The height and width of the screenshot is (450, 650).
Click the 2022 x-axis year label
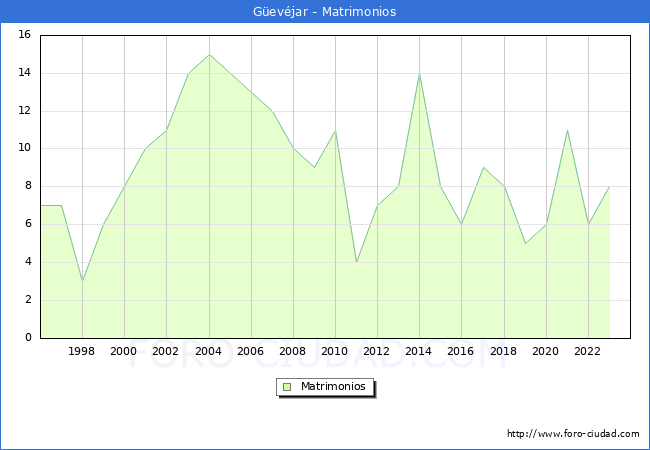click(587, 351)
